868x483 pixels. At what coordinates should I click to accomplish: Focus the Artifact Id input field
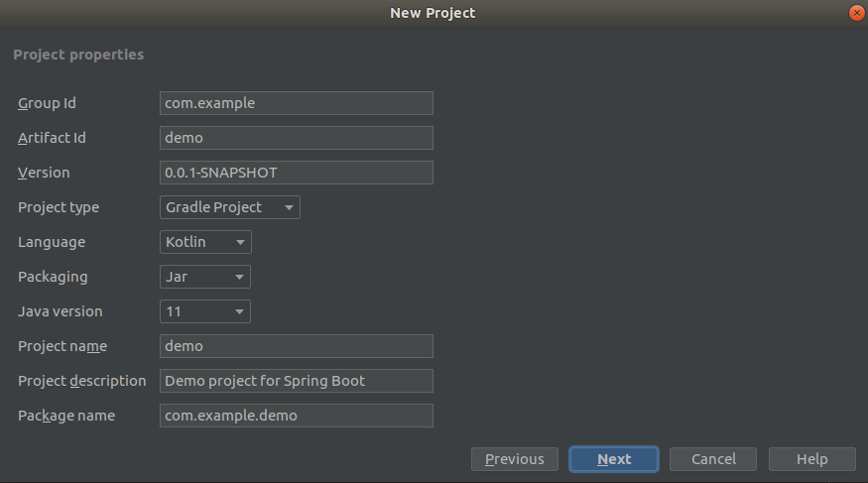tap(296, 138)
